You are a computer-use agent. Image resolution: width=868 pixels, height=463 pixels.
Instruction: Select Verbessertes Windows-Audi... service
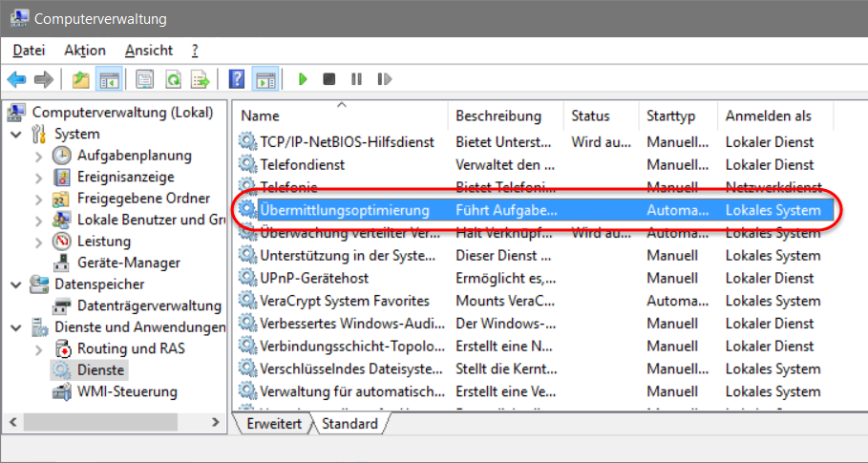click(352, 323)
